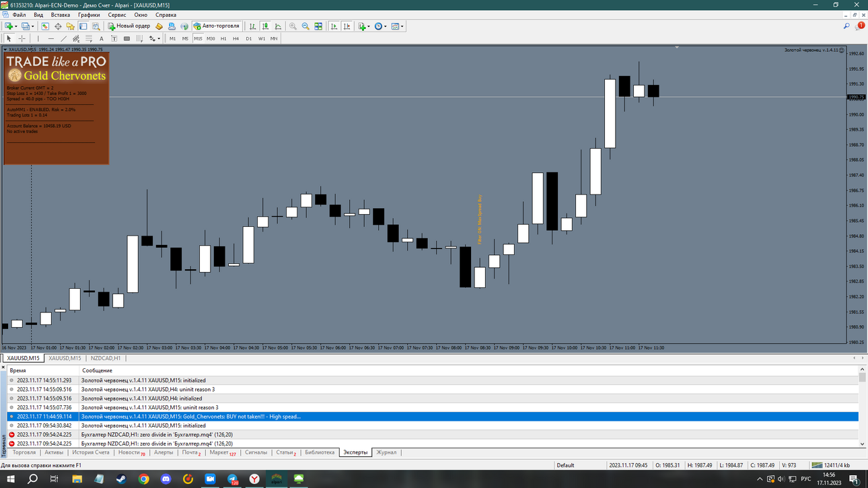Viewport: 868px width, 488px height.
Task: Draw a vertical line
Action: [38, 38]
